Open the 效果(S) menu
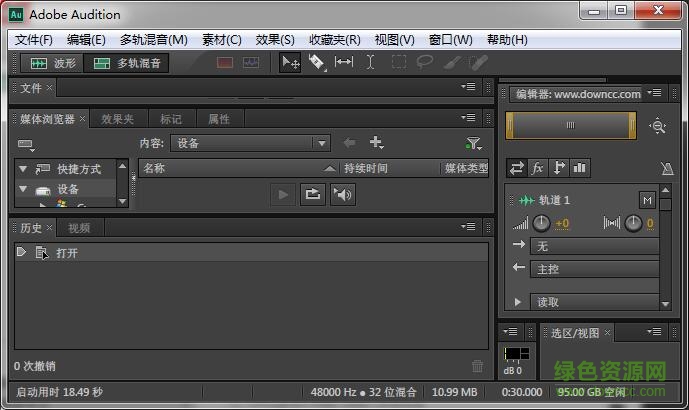 coord(275,40)
